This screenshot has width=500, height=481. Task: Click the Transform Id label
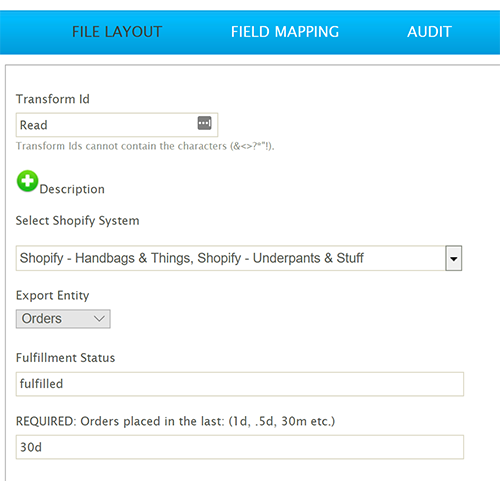click(x=53, y=99)
